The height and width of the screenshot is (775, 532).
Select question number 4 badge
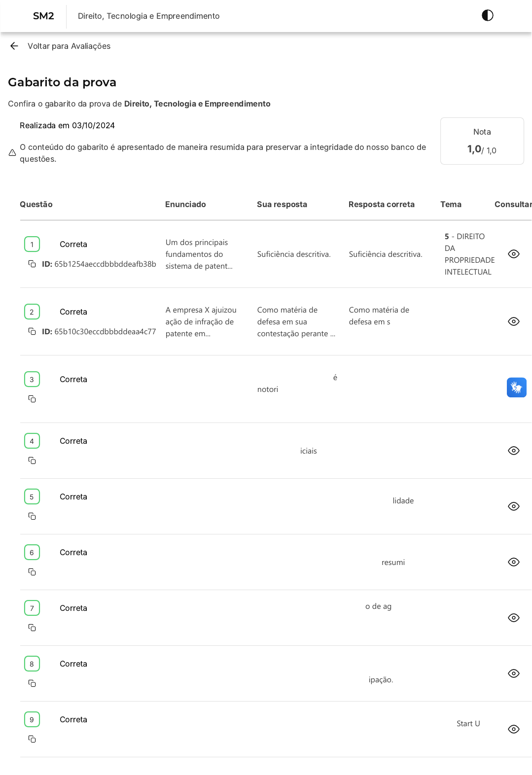pos(32,441)
